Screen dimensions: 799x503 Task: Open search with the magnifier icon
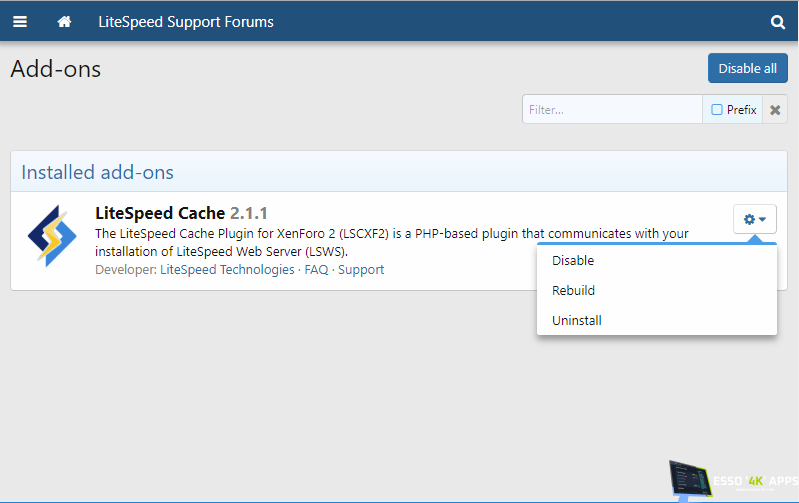778,21
